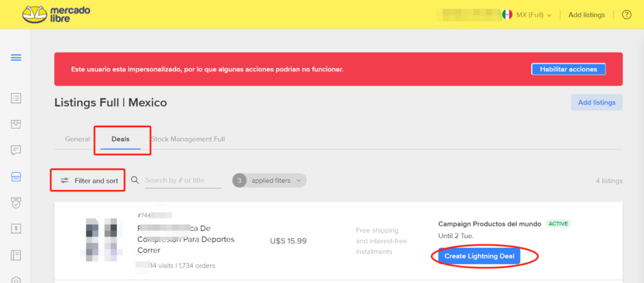
Task: Click the Mexico flag icon
Action: coord(507,15)
